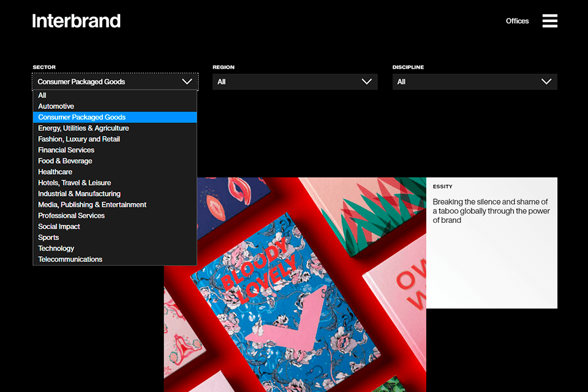Viewport: 588px width, 392px height.
Task: Select the highlighted Consumer Packaged Goods option
Action: 115,117
